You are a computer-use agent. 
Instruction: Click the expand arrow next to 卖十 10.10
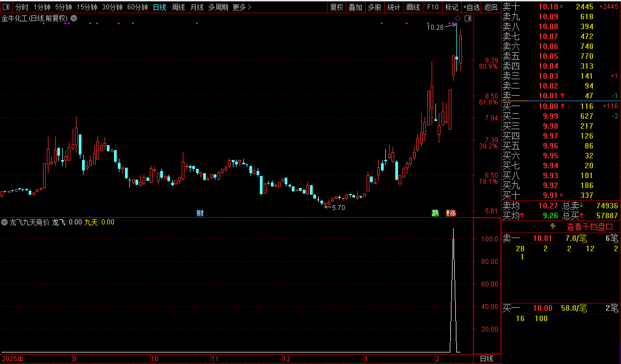pyautogui.click(x=561, y=7)
